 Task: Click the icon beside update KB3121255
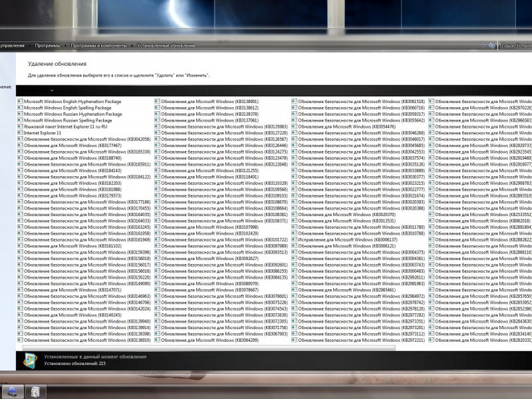point(158,170)
